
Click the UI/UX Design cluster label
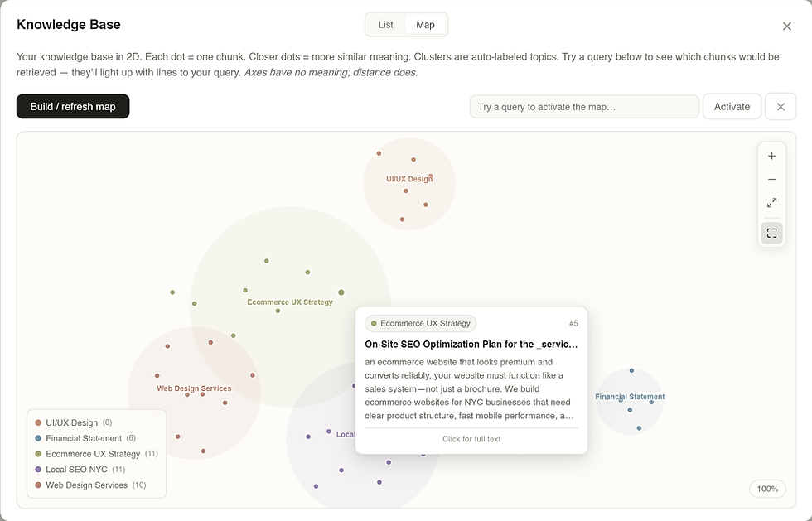pyautogui.click(x=408, y=179)
